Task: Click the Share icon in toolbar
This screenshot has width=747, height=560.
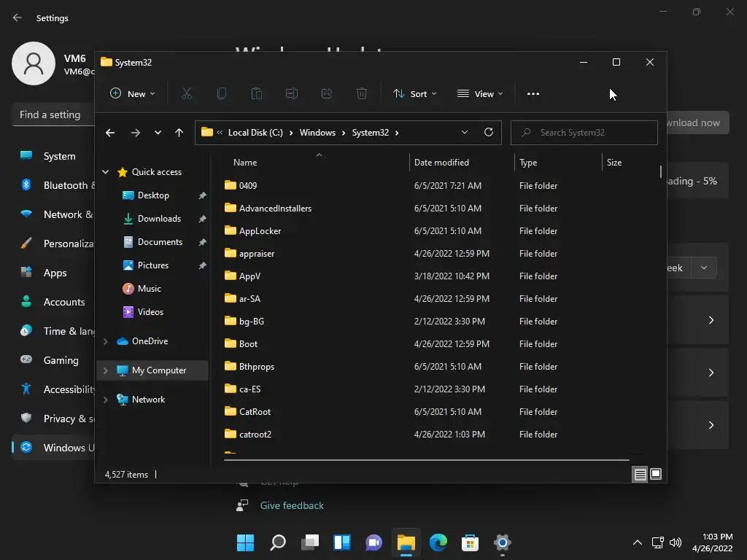Action: coord(327,94)
